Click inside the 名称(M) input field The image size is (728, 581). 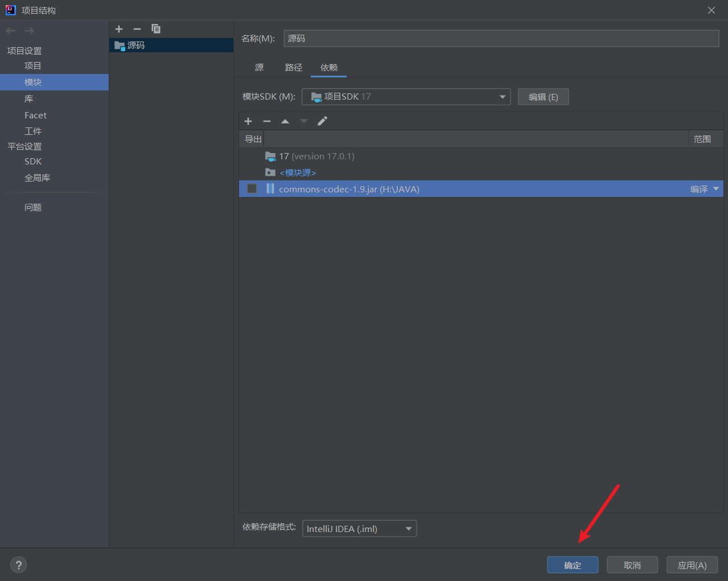[501, 38]
